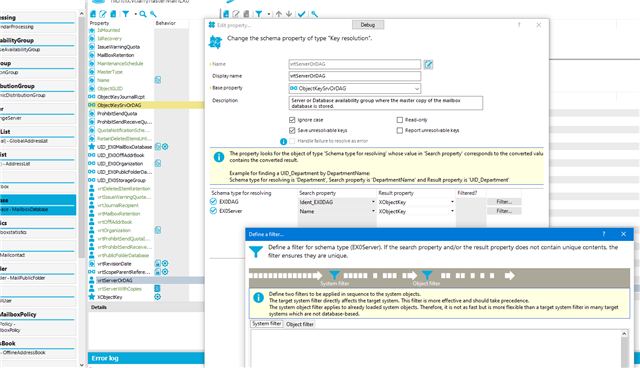The image size is (640, 368).
Task: Uncheck EX0DAG schema type
Action: point(213,202)
